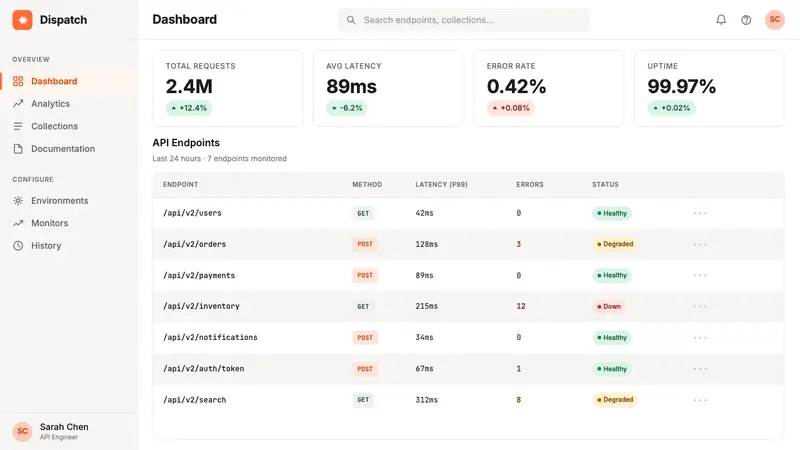Click the Documentation file icon
Screen dimensions: 800x450
click(x=18, y=148)
